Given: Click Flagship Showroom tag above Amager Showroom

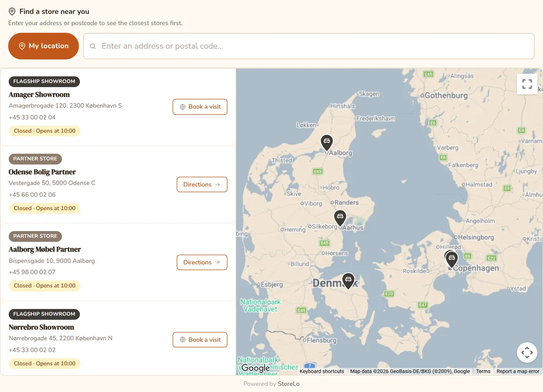Looking at the screenshot, I should click(x=45, y=81).
